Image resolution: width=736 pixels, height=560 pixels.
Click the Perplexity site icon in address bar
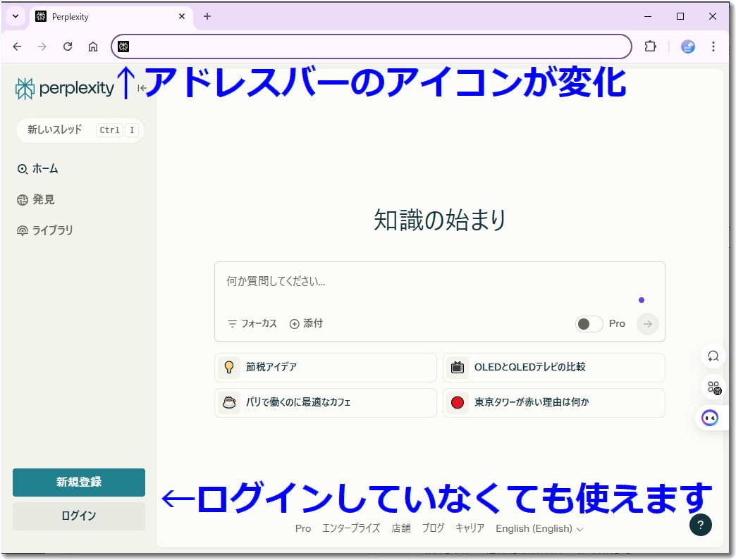[123, 46]
